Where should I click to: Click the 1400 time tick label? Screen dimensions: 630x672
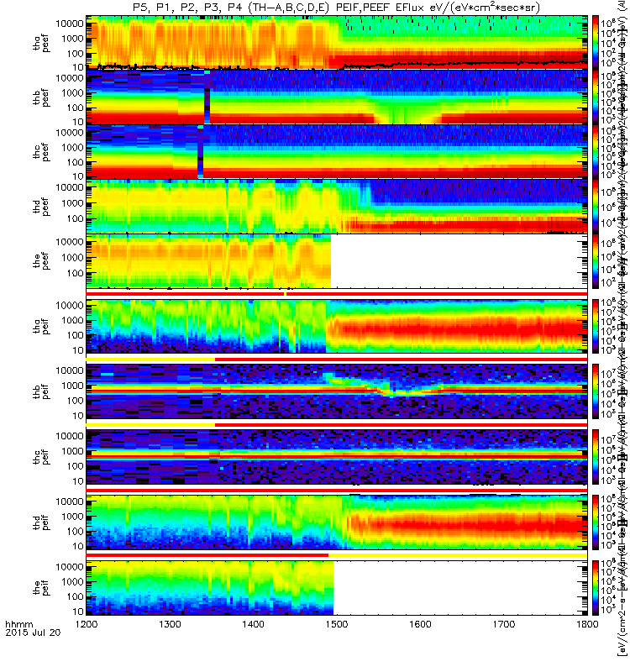(x=253, y=623)
